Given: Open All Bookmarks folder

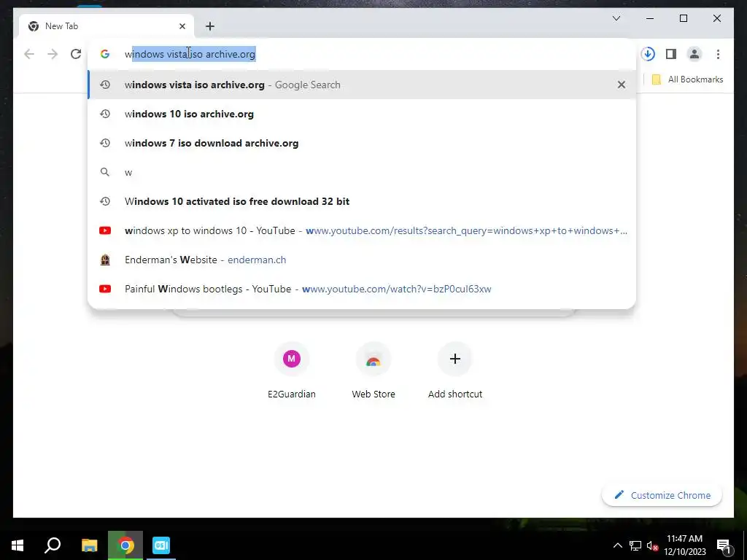Looking at the screenshot, I should click(x=687, y=79).
